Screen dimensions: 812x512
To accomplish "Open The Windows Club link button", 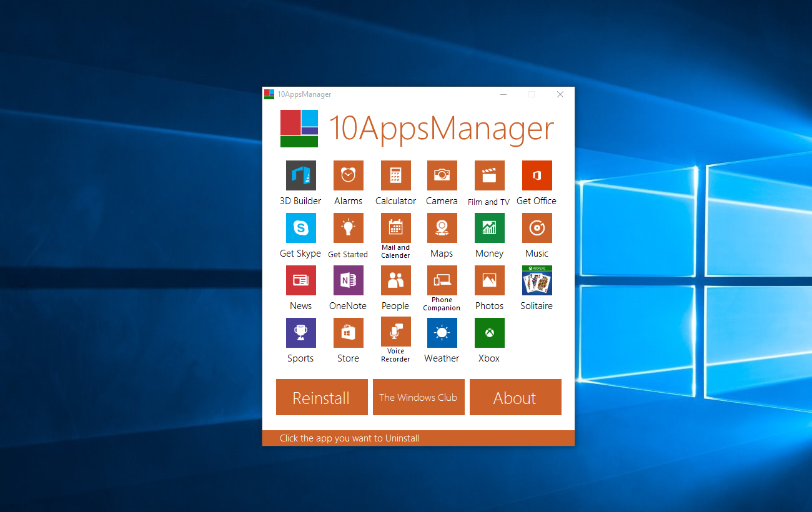I will click(418, 397).
